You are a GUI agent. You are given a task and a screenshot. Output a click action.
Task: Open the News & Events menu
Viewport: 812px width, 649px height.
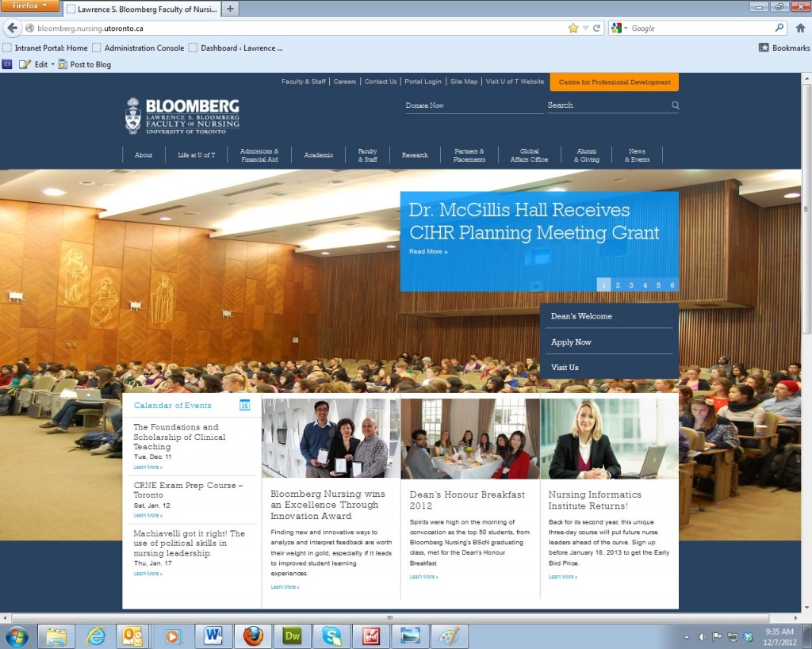pyautogui.click(x=637, y=155)
